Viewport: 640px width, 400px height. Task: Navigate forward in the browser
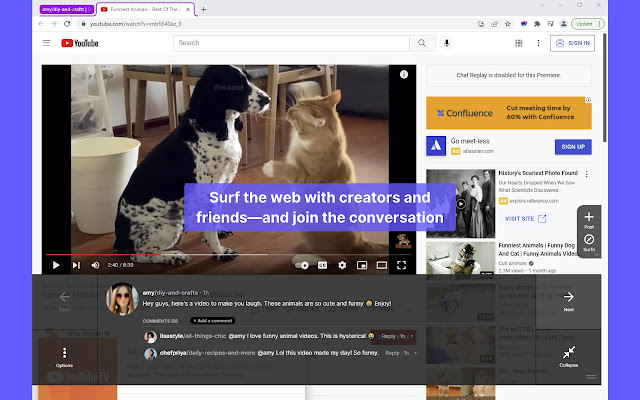54,24
